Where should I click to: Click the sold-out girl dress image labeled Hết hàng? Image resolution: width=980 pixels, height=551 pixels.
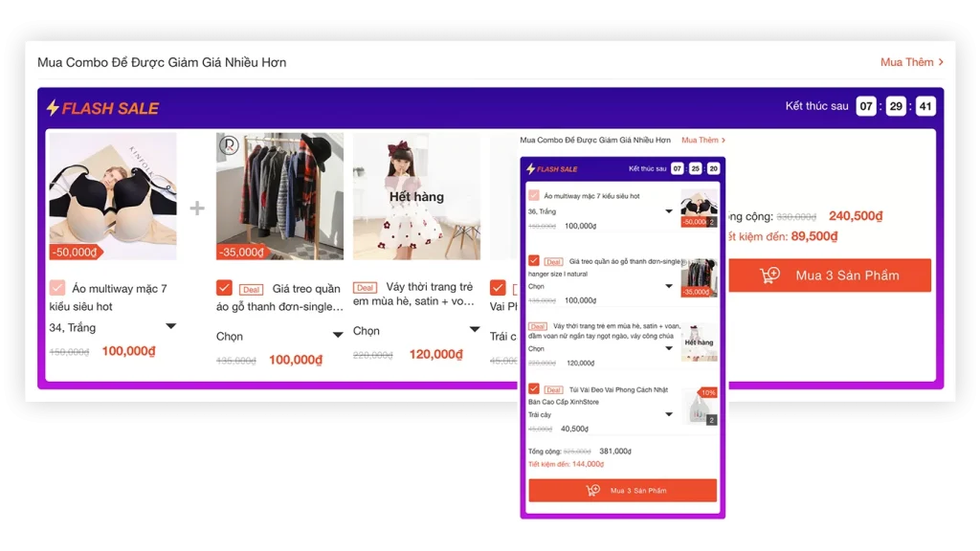pos(416,196)
